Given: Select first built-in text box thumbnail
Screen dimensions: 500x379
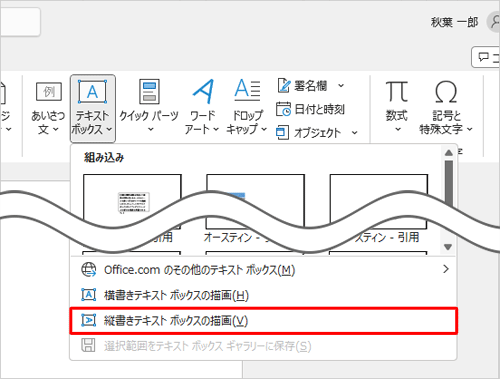Looking at the screenshot, I should [x=132, y=201].
